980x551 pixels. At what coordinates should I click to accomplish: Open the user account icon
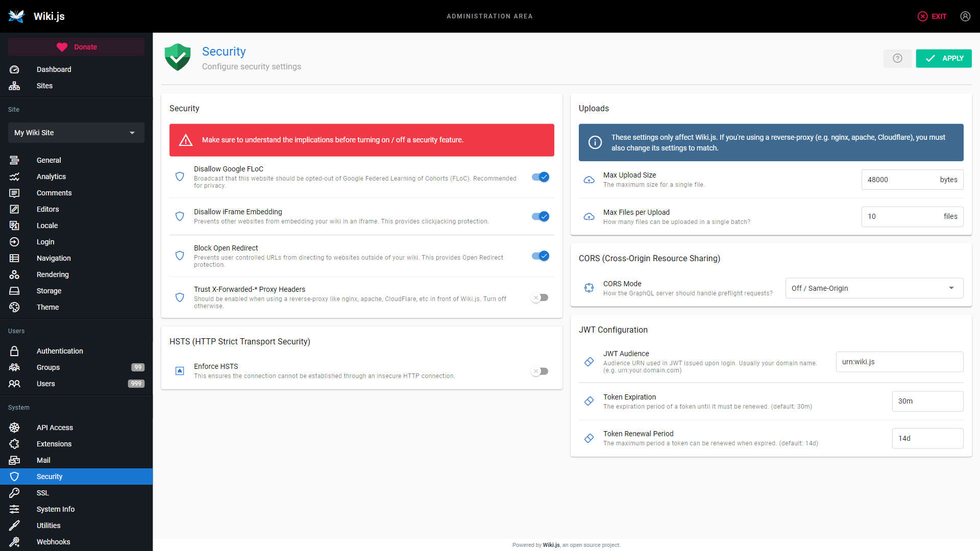coord(965,16)
